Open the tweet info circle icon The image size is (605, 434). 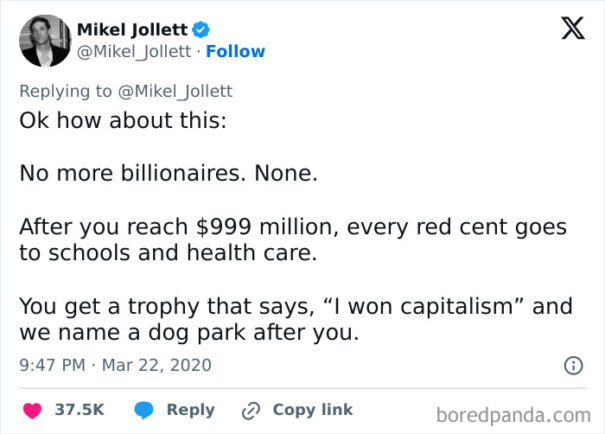point(573,365)
